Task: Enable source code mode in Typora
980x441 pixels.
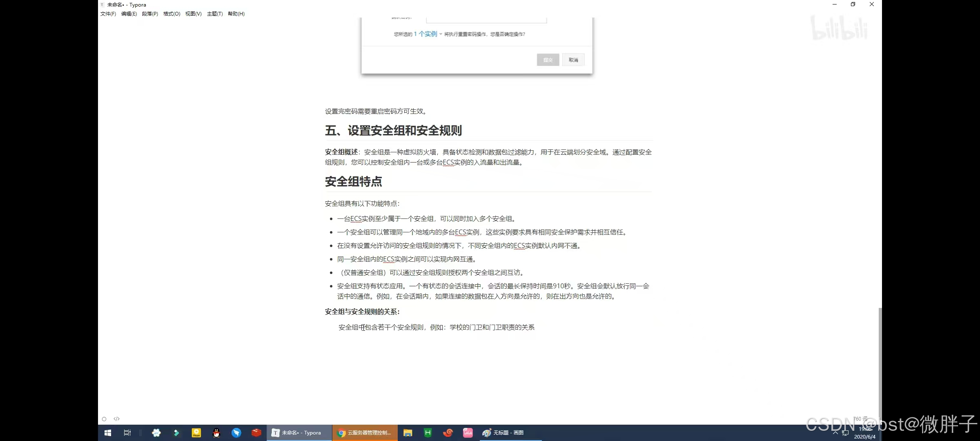Action: coord(116,419)
